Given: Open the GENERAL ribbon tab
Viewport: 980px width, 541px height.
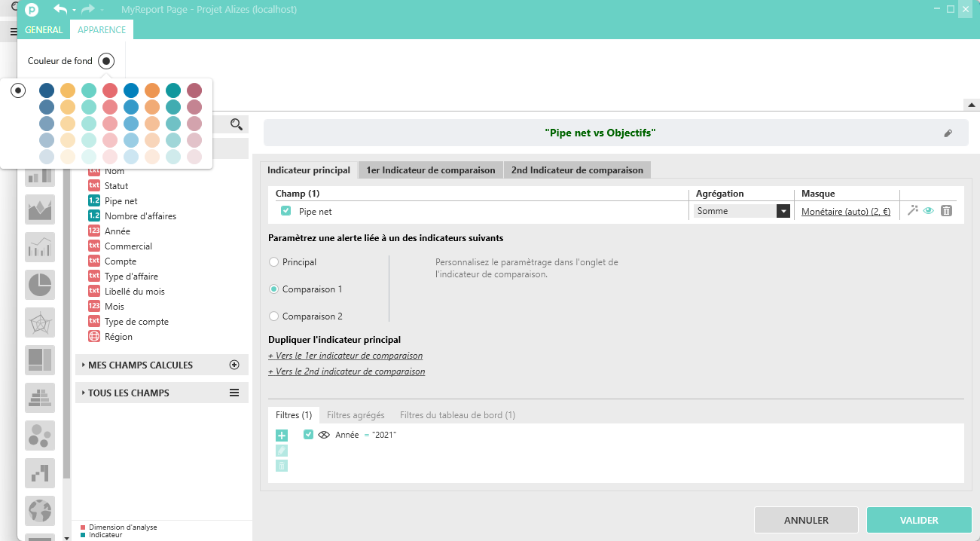Looking at the screenshot, I should pos(44,30).
